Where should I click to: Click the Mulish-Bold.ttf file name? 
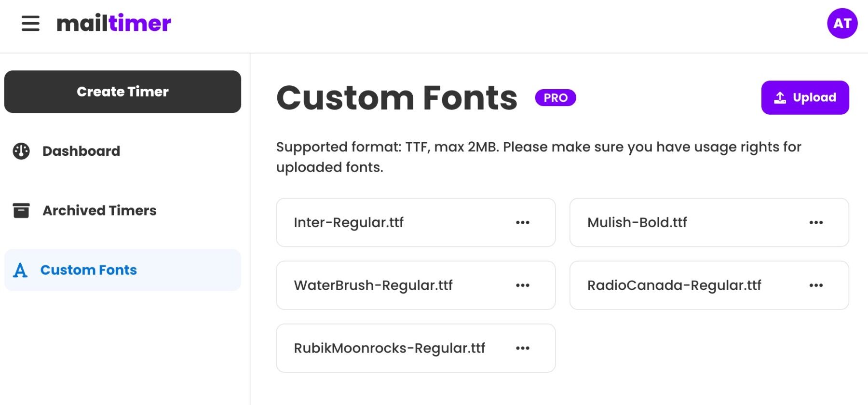pos(637,222)
